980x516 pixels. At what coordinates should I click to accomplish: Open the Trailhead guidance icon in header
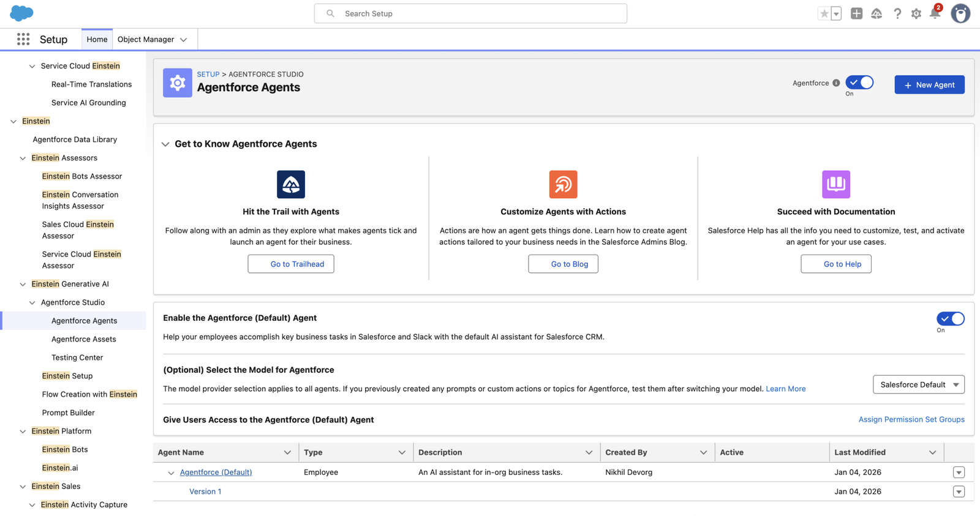pos(876,13)
